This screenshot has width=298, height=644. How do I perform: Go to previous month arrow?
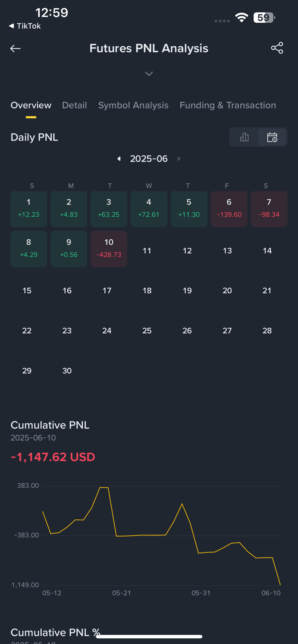tap(119, 158)
